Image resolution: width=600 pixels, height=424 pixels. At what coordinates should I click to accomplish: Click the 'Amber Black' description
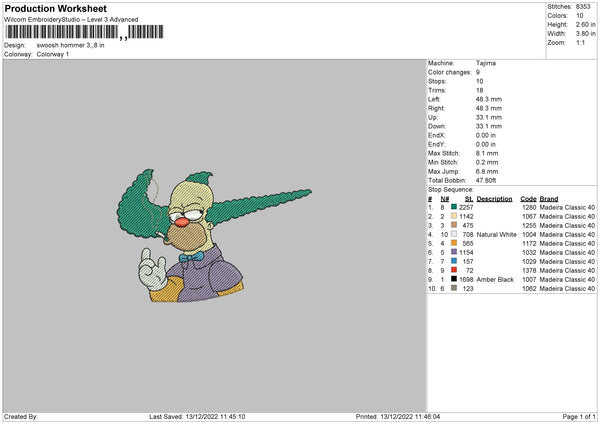495,279
